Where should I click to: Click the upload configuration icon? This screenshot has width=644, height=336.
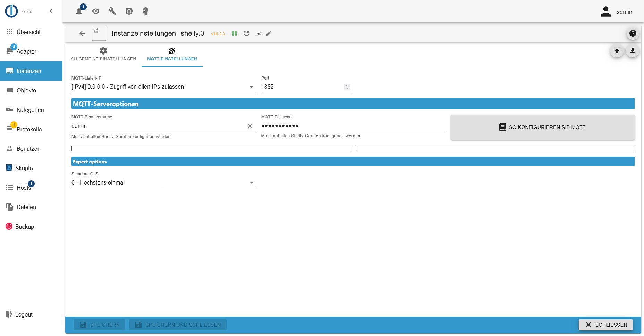(x=617, y=51)
